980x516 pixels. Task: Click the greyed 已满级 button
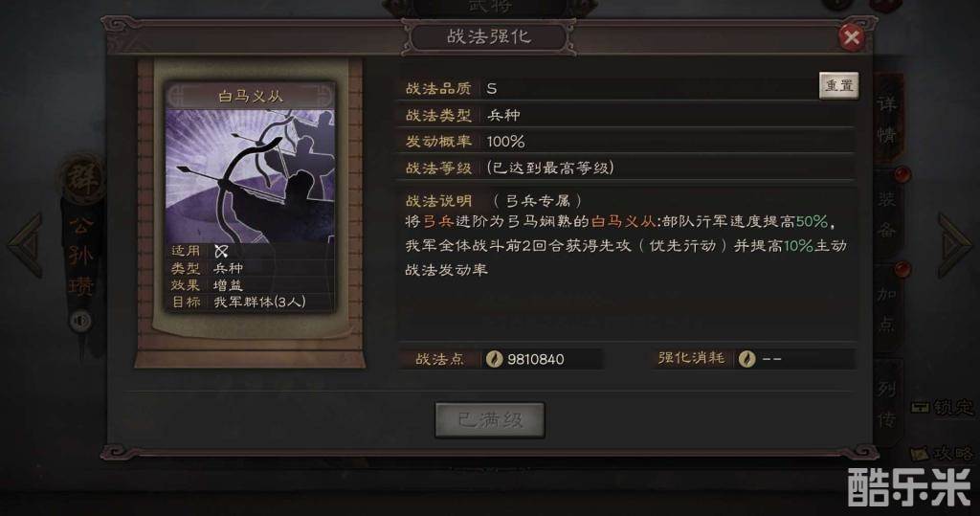pos(490,419)
